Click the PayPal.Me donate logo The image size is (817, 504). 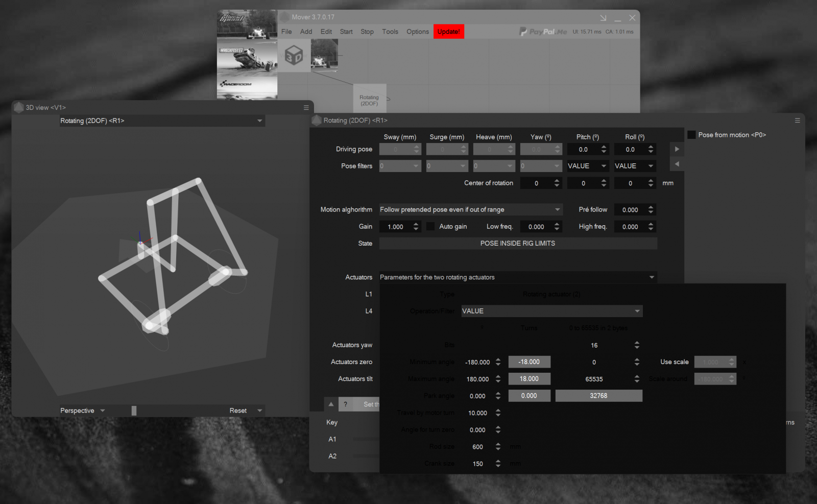[543, 32]
